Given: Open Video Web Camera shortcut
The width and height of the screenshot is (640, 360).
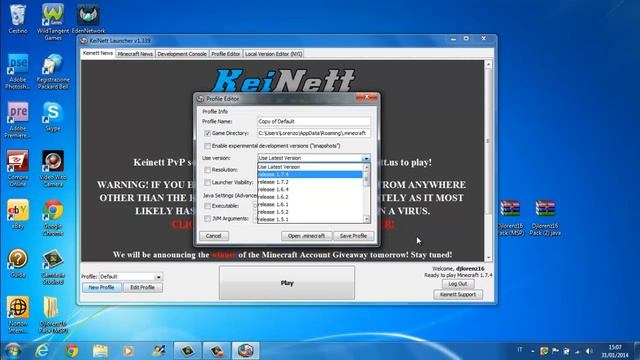Looking at the screenshot, I should point(53,168).
